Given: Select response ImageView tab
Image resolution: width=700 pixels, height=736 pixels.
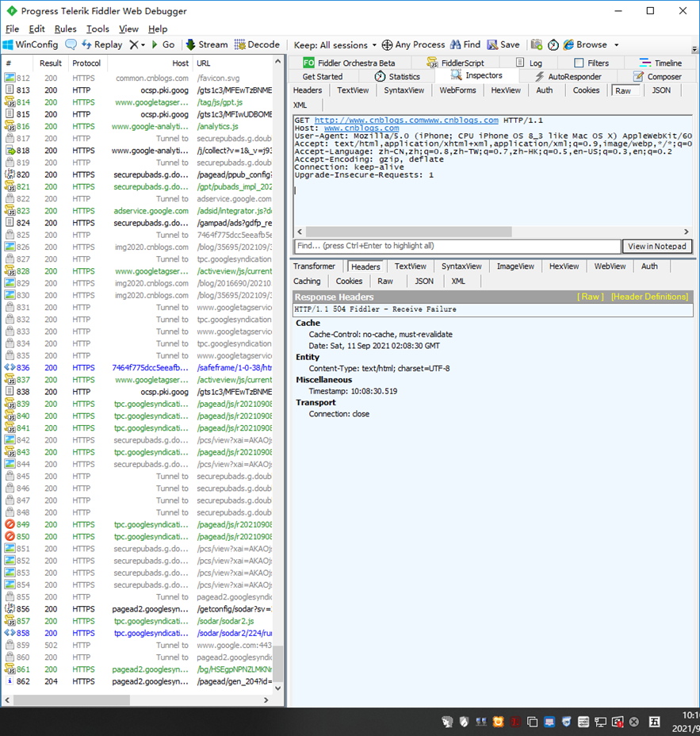Looking at the screenshot, I should pyautogui.click(x=515, y=266).
